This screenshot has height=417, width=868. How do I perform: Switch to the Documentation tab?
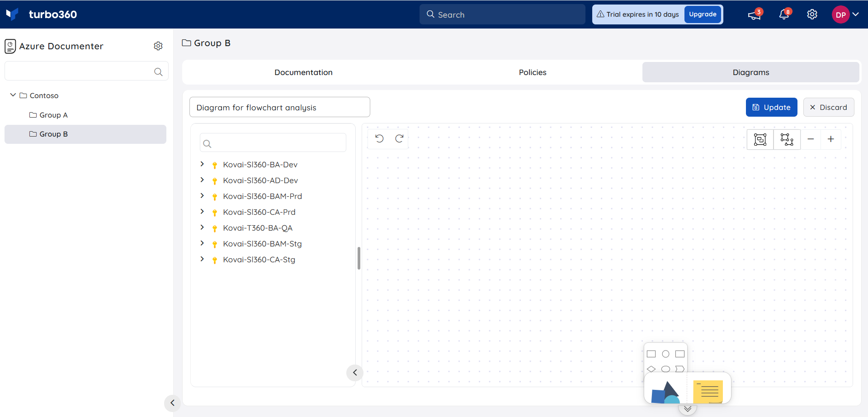click(x=303, y=72)
